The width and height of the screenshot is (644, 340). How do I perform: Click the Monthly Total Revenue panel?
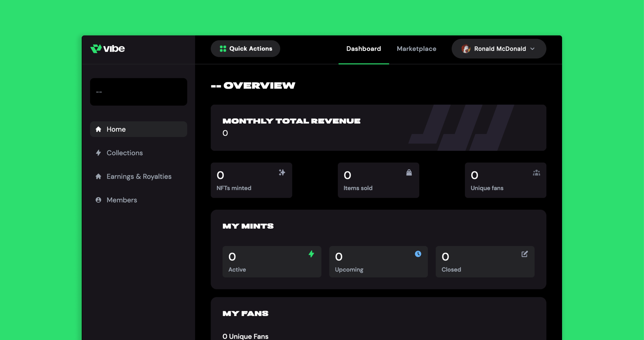378,128
